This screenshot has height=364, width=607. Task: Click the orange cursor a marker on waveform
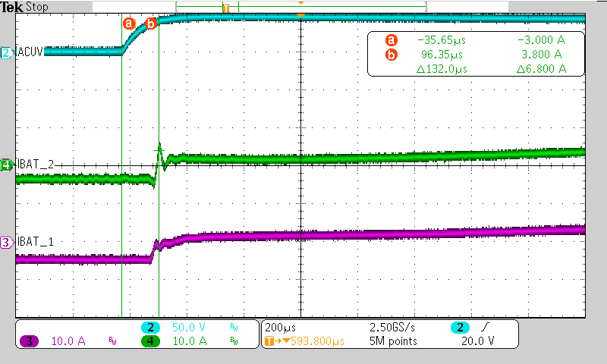[129, 24]
